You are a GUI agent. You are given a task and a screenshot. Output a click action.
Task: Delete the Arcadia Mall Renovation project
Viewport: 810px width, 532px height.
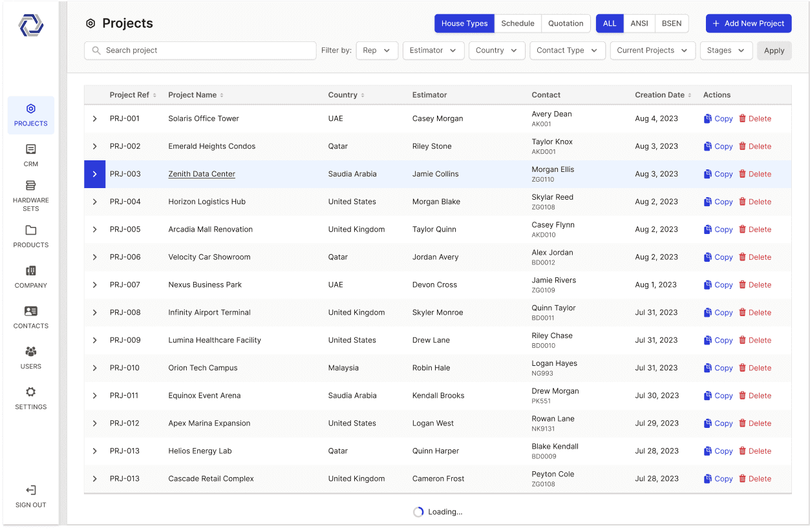click(x=755, y=229)
